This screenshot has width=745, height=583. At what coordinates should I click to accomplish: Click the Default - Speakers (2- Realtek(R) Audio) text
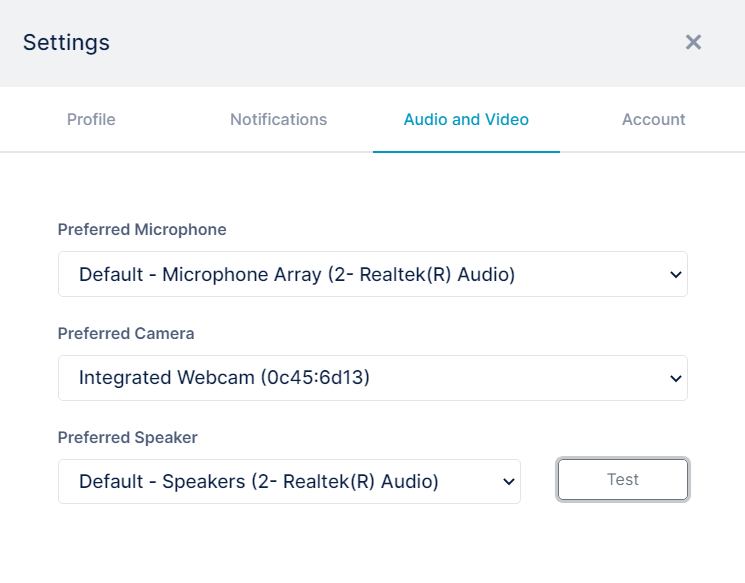click(258, 481)
